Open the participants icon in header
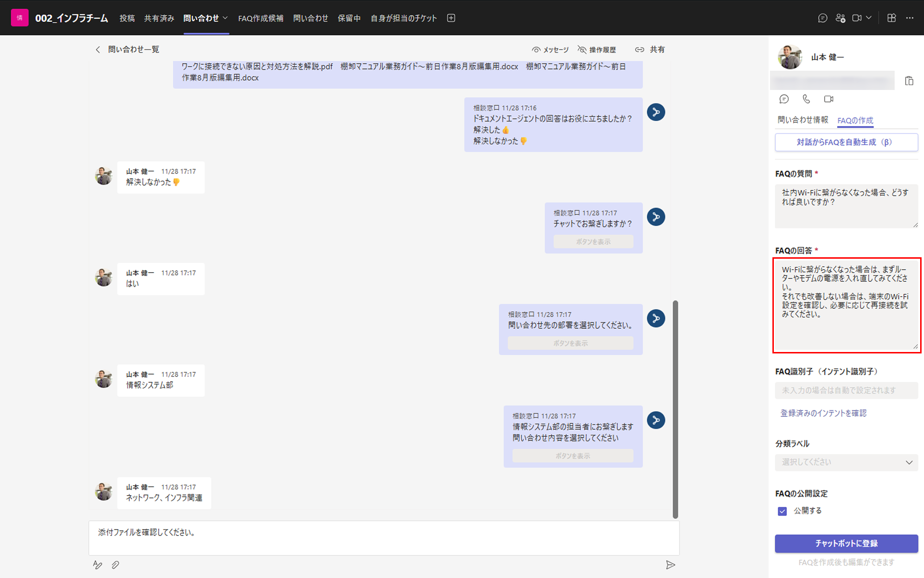Screen dimensions: 924x578 pyautogui.click(x=840, y=18)
